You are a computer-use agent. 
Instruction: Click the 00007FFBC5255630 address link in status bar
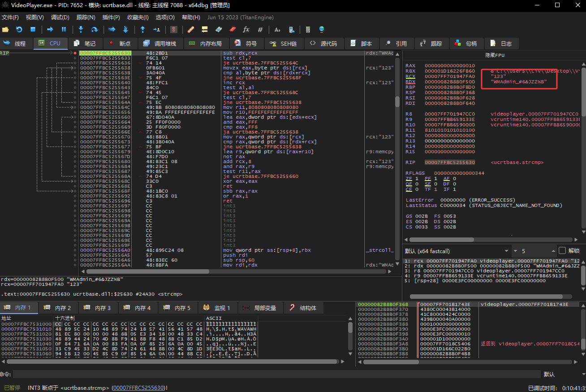coord(139,388)
